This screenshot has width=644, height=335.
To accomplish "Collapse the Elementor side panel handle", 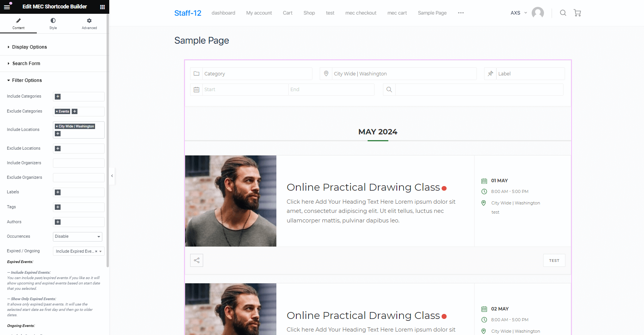I will [112, 176].
